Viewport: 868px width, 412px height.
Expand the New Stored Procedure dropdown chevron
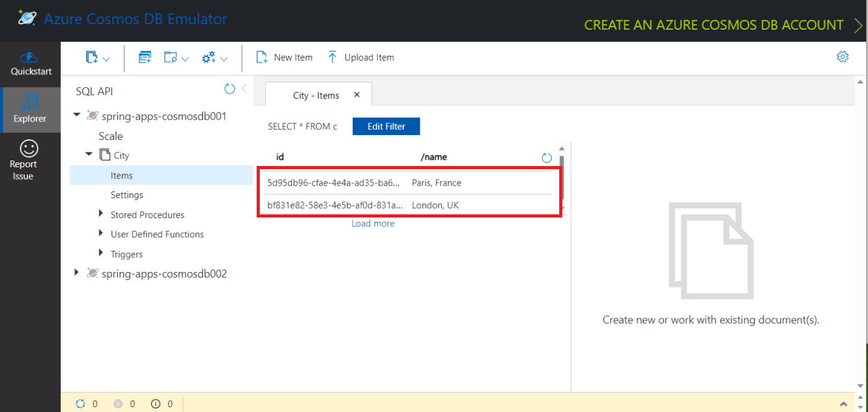(224, 59)
